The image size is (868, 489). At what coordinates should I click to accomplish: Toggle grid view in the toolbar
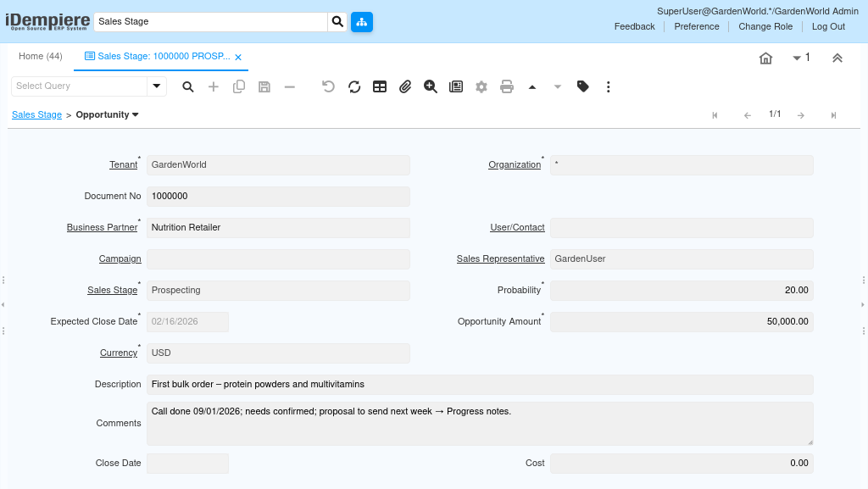pos(380,86)
